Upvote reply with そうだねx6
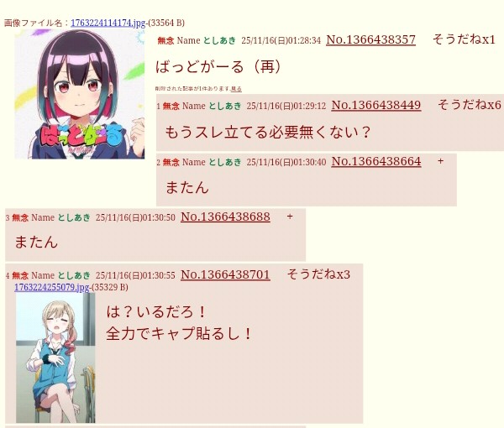Image resolution: width=504 pixels, height=428 pixels. click(x=469, y=105)
